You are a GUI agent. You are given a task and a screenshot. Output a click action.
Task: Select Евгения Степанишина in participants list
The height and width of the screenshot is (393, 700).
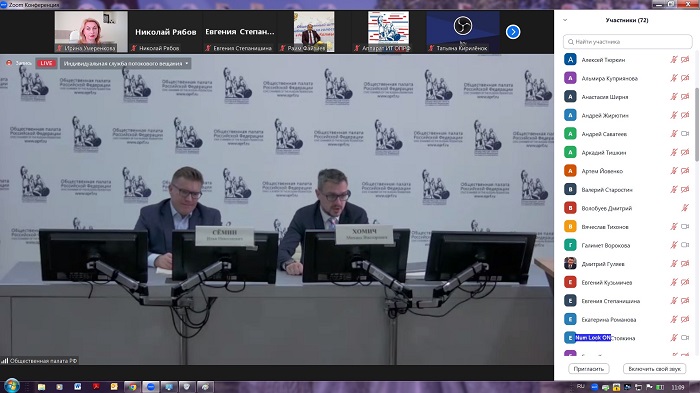coord(627,301)
